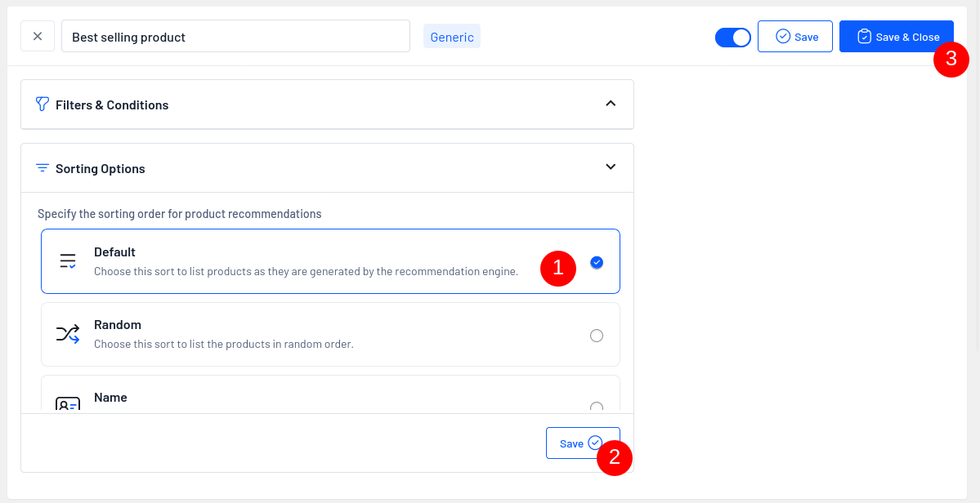Select the Random sorting radio button
Image resolution: width=980 pixels, height=503 pixels.
(597, 336)
